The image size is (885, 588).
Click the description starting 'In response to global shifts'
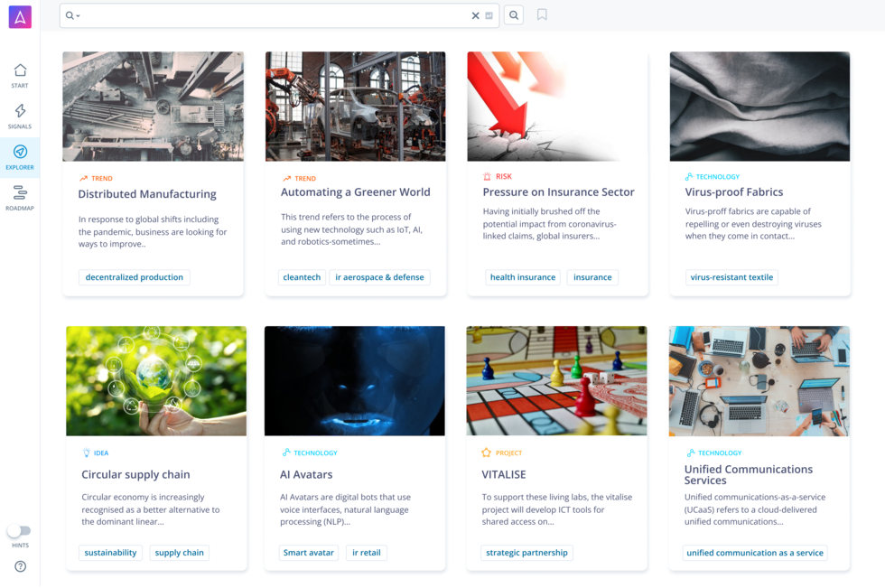coord(153,231)
